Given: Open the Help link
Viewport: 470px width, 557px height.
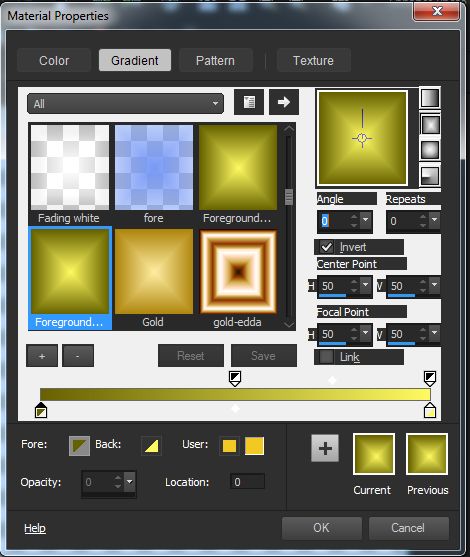Looking at the screenshot, I should coord(35,528).
